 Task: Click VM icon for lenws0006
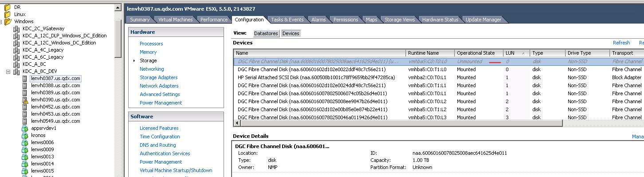tap(25, 142)
